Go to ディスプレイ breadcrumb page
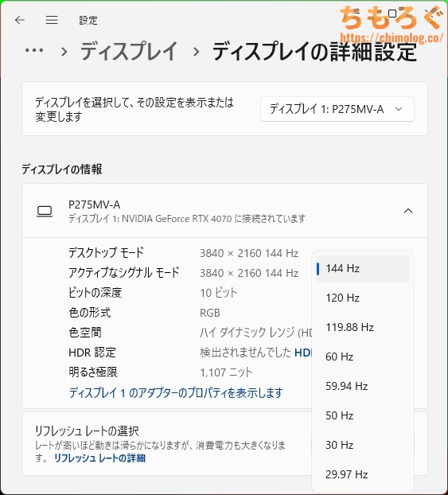448x495 pixels. click(129, 52)
